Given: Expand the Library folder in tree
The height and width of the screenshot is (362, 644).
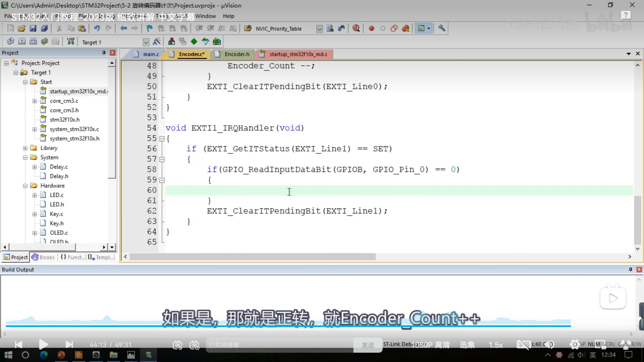Looking at the screenshot, I should [x=25, y=148].
